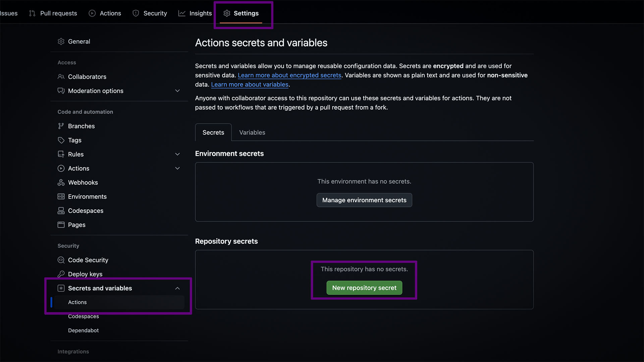644x362 pixels.
Task: Collapse the Secrets and variables section
Action: (177, 288)
